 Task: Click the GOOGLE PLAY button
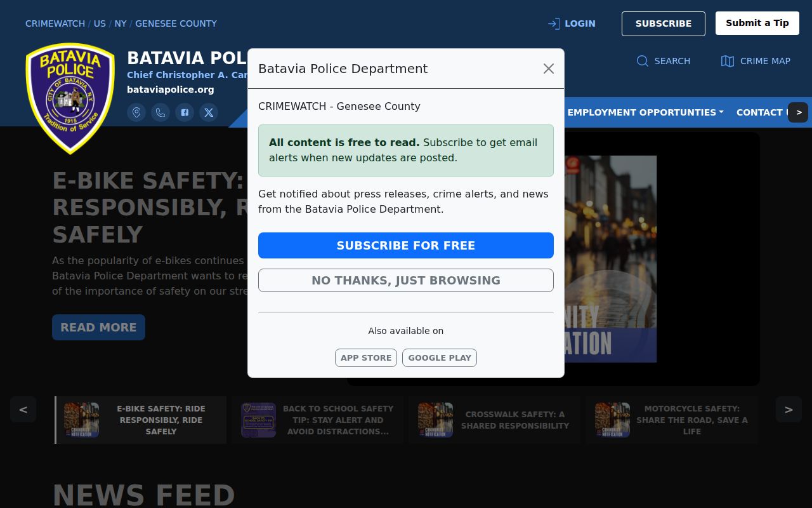(440, 358)
